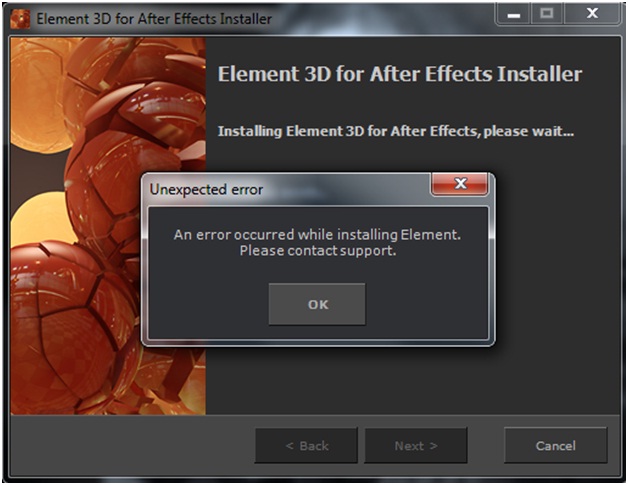This screenshot has width=628, height=485.
Task: Click the greyed-out Next > button
Action: point(416,446)
